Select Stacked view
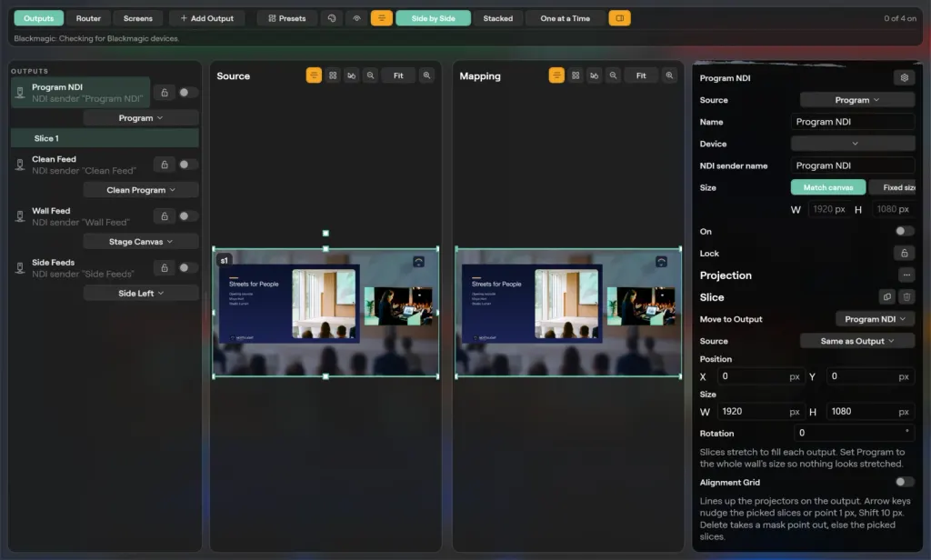The width and height of the screenshot is (931, 560). pyautogui.click(x=497, y=18)
